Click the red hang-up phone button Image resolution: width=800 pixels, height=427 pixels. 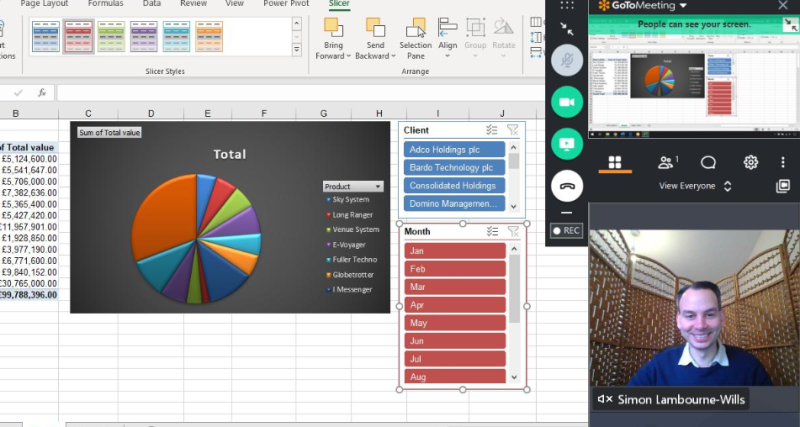566,186
